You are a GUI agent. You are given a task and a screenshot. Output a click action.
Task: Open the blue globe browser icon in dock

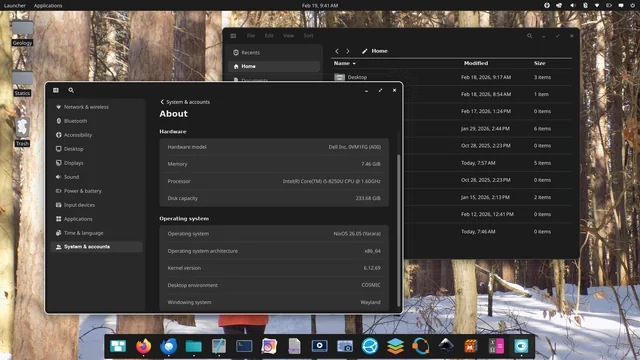coord(370,346)
